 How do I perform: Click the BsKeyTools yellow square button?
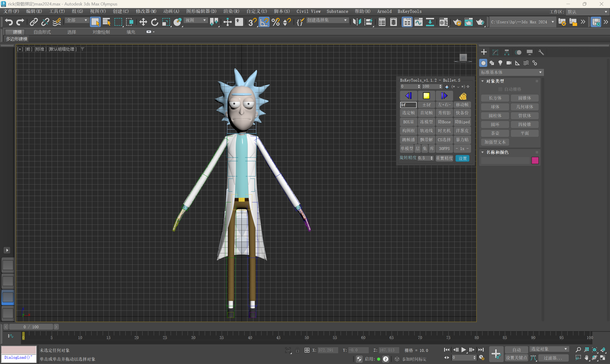[x=426, y=96]
